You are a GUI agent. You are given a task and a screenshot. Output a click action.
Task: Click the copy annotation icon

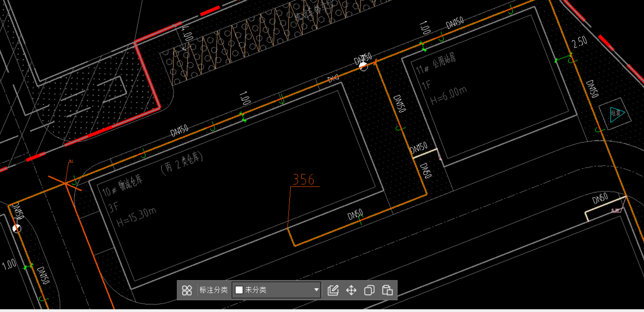[369, 290]
